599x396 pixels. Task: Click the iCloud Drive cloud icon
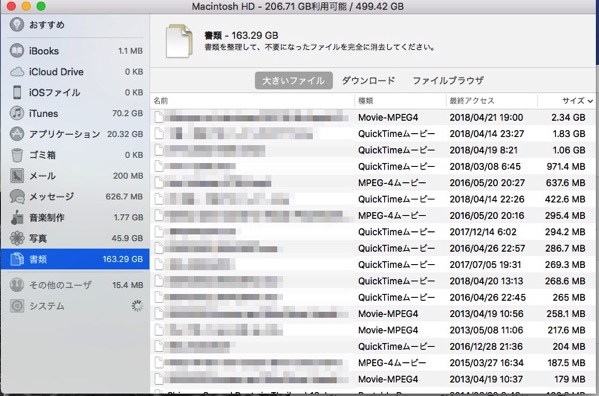coord(17,71)
